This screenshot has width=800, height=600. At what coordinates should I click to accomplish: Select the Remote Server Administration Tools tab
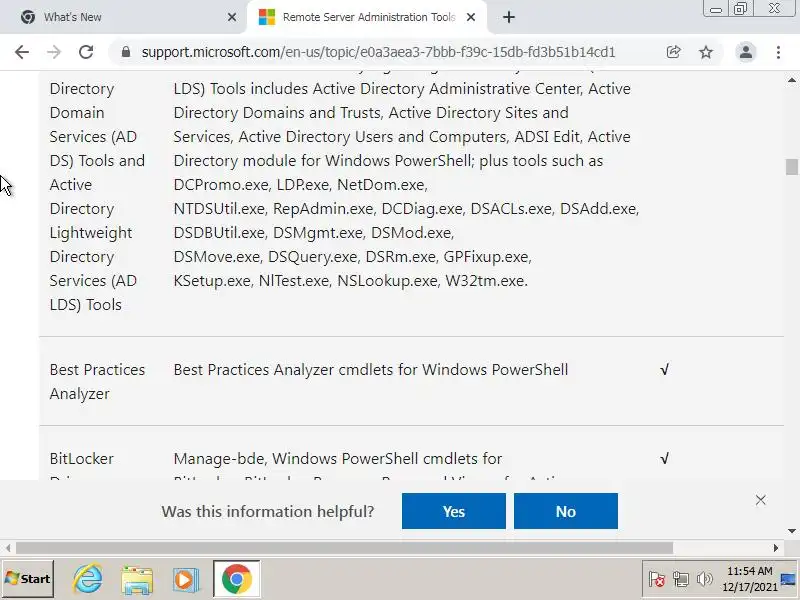[366, 17]
